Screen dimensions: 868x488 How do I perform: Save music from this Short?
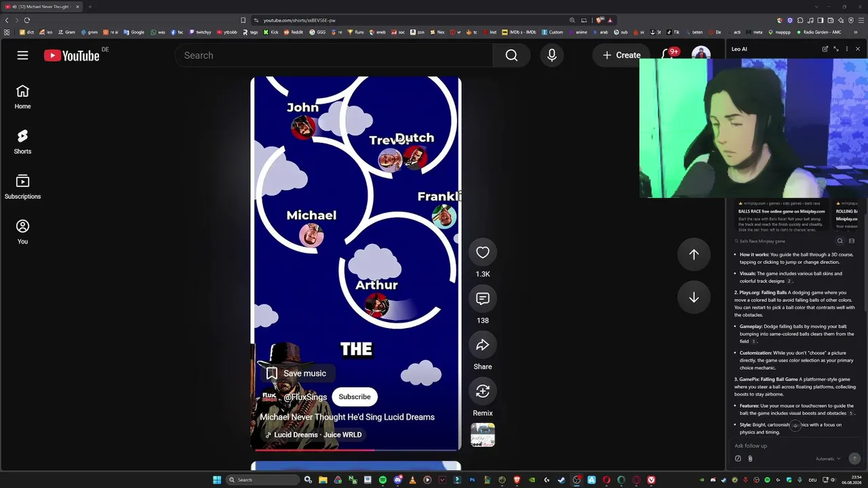coord(296,373)
